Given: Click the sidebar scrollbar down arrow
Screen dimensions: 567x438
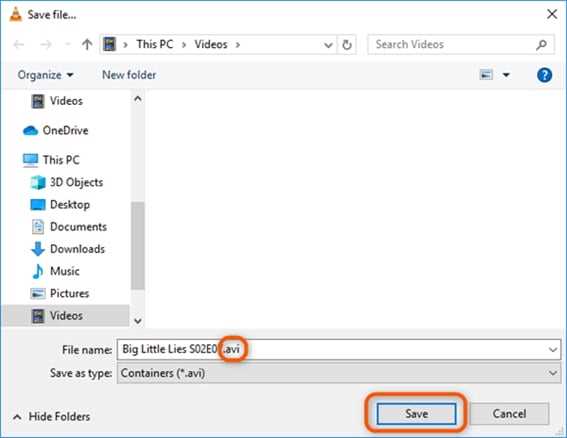Looking at the screenshot, I should (138, 320).
